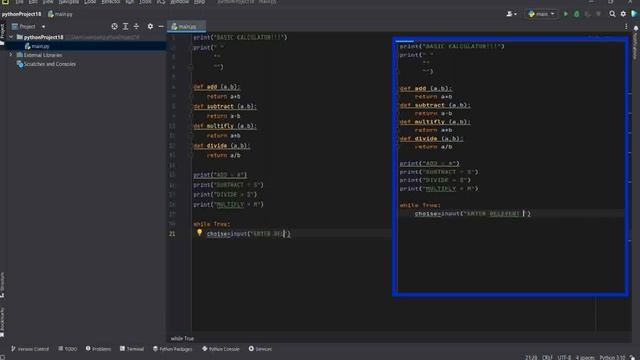
Task: Click the green Run button
Action: pyautogui.click(x=566, y=14)
